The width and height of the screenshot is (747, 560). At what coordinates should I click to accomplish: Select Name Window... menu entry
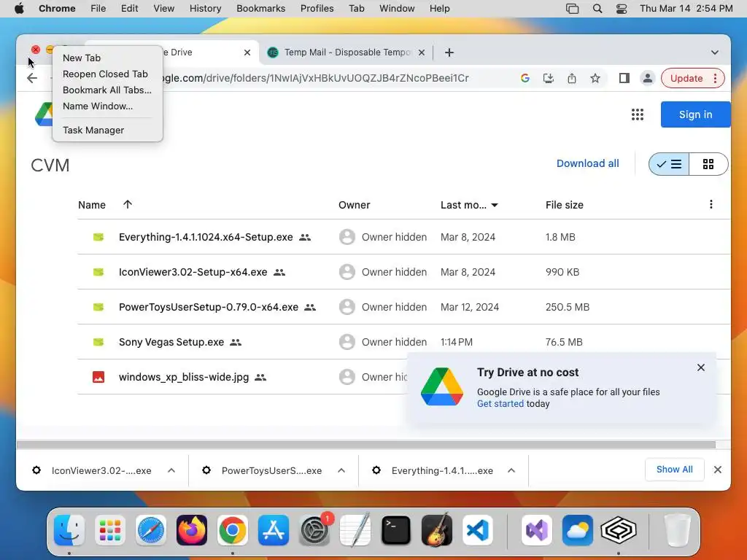[x=107, y=106]
